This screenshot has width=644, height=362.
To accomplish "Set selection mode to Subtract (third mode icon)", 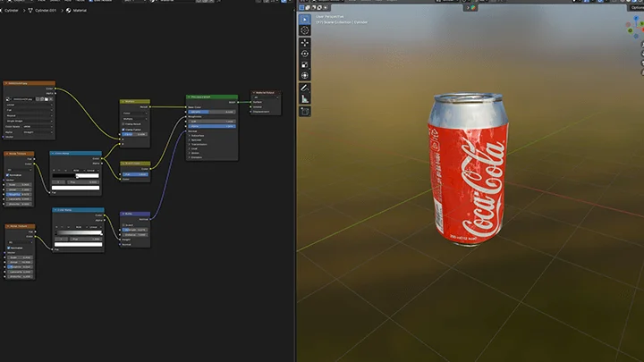I will [x=313, y=7].
